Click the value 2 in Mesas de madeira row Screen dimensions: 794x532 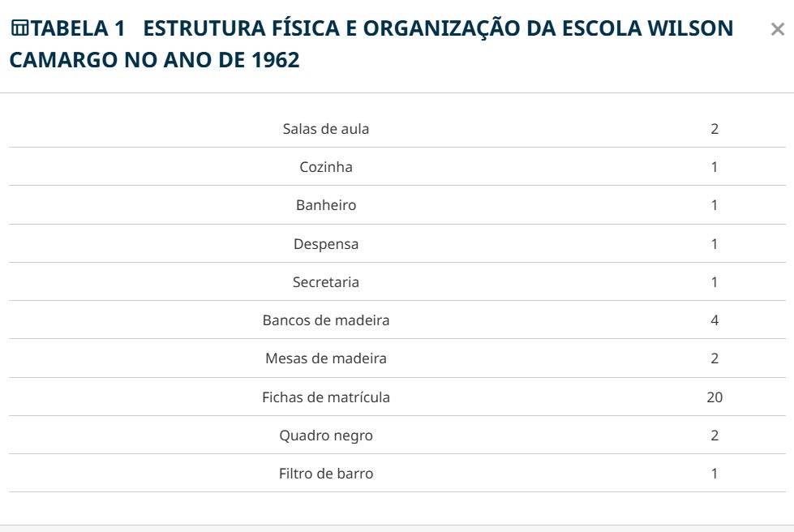coord(715,358)
